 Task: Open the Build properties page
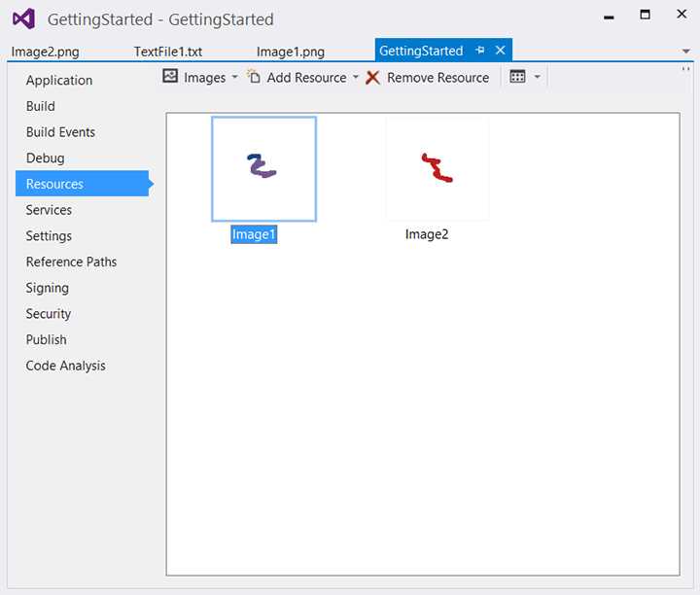point(41,106)
